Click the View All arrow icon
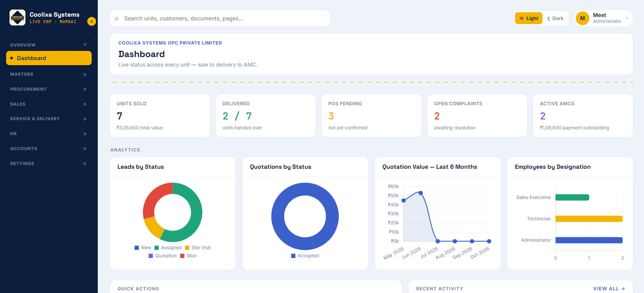 click(623, 289)
